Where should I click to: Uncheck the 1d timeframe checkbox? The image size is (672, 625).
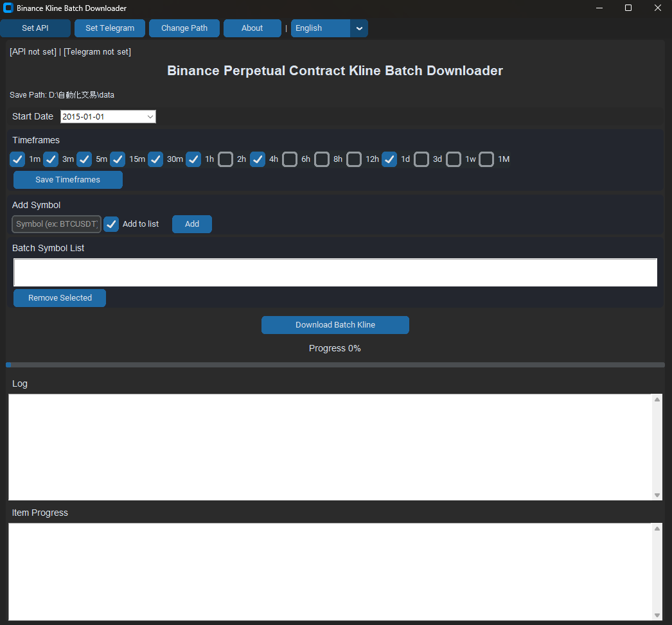(x=389, y=159)
